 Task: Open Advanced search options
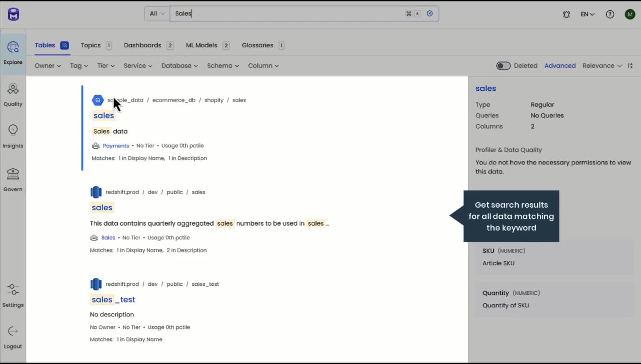(560, 66)
